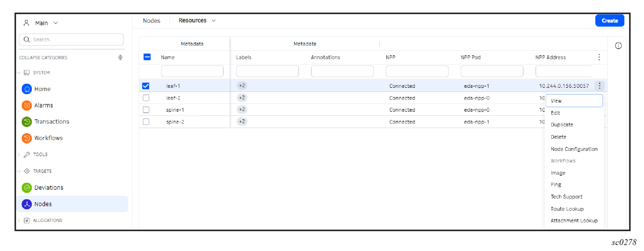Image resolution: width=644 pixels, height=251 pixels.
Task: Click the +2 labels badge for spine-1
Action: [242, 110]
